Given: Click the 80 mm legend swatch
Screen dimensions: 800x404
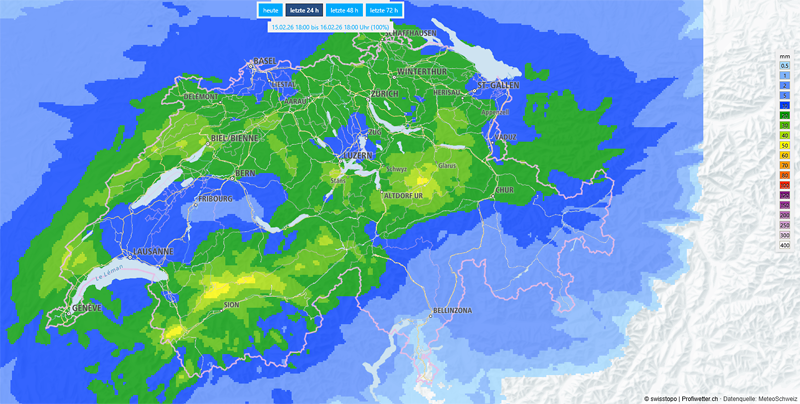Looking at the screenshot, I should coord(785,175).
